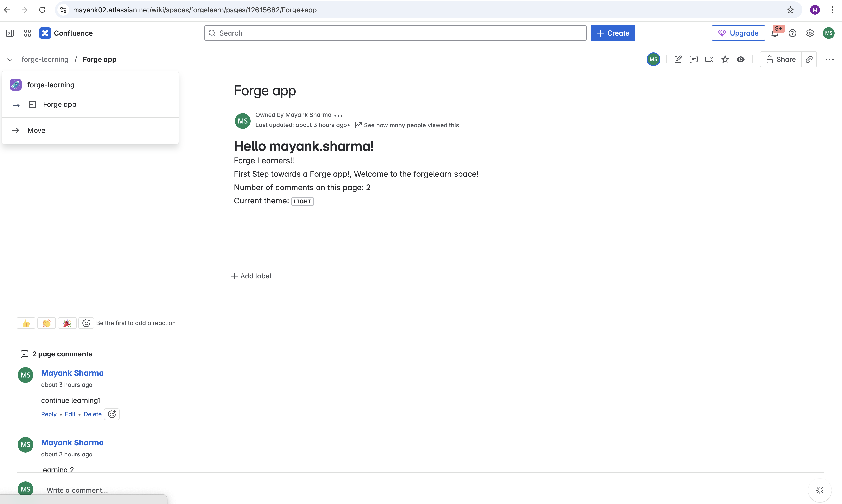Image resolution: width=842 pixels, height=504 pixels.
Task: Toggle the star to favorite this page
Action: 725,59
